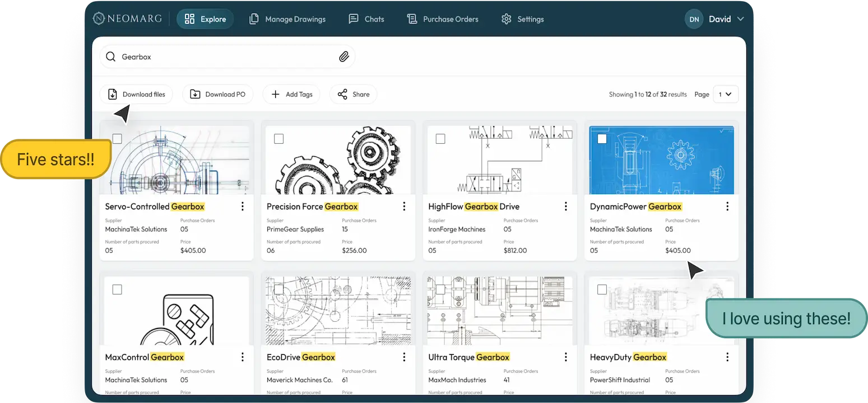Screen dimensions: 868x403
Task: Click the Download files button
Action: click(136, 94)
